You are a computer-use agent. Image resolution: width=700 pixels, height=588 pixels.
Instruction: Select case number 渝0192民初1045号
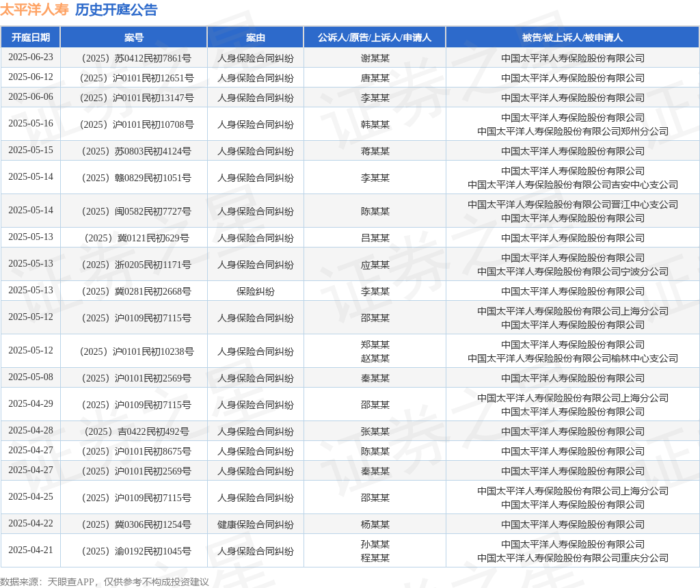tap(136, 551)
